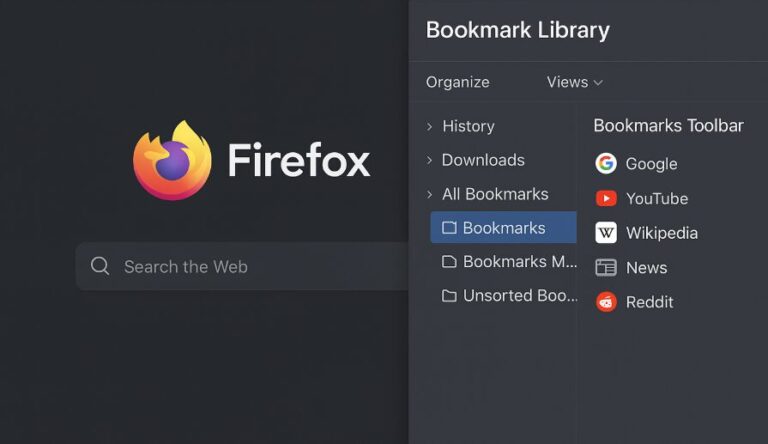
Task: Open the Google bookmark
Action: [x=637, y=164]
